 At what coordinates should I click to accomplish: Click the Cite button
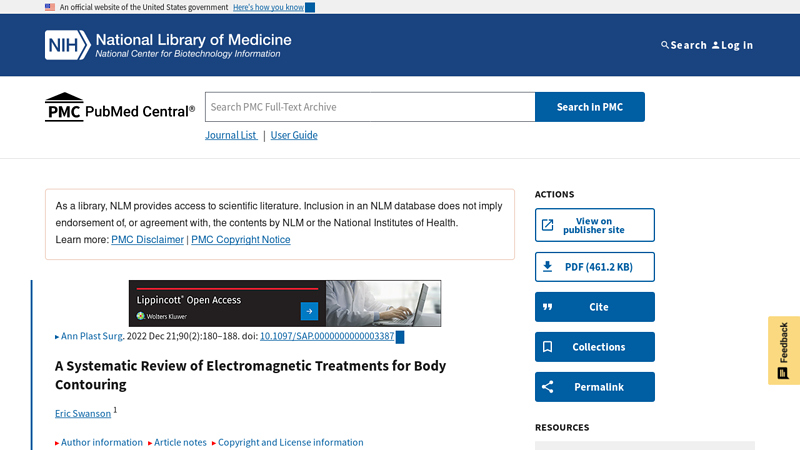click(595, 307)
